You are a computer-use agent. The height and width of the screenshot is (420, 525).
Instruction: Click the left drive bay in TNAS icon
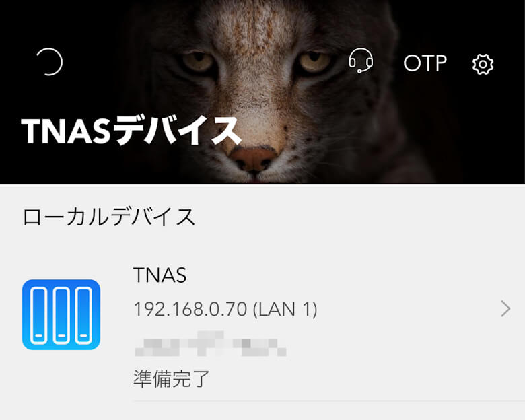(39, 315)
